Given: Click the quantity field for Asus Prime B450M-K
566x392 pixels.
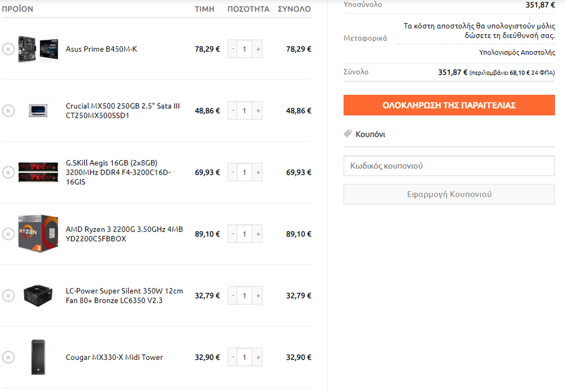Looking at the screenshot, I should (245, 49).
